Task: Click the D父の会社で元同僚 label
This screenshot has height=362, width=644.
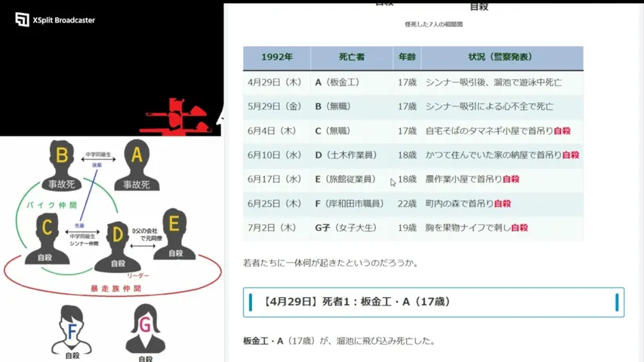Action: coord(146,235)
